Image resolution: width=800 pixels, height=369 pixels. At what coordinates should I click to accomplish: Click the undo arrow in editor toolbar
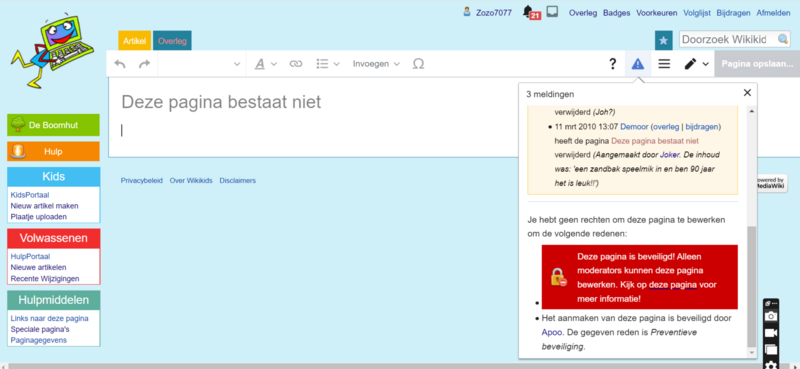click(x=120, y=64)
